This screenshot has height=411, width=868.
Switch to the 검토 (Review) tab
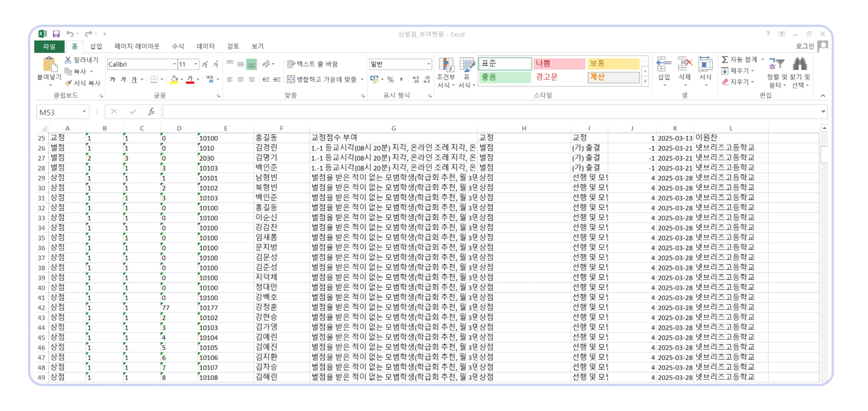point(233,46)
